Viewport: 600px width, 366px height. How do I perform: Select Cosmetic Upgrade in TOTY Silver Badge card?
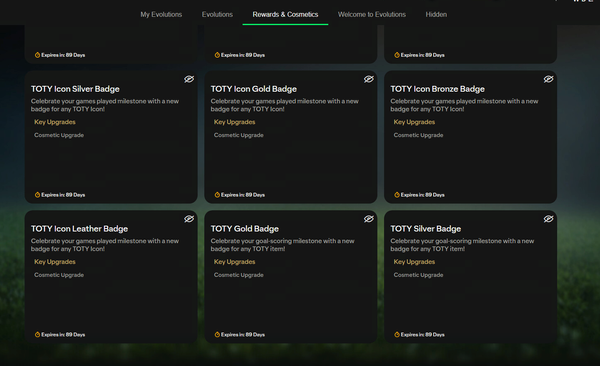(x=419, y=275)
